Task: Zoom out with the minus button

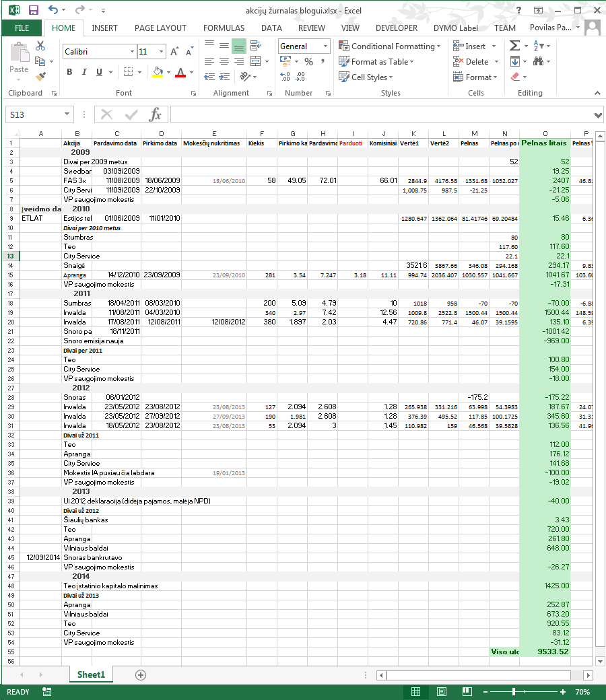Action: click(485, 692)
